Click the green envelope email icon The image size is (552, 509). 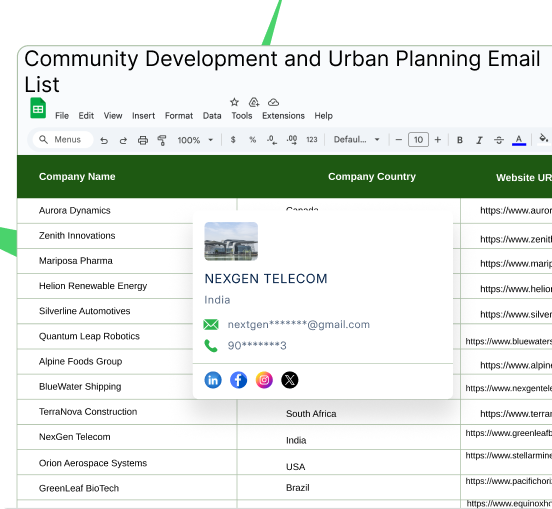[x=211, y=325]
